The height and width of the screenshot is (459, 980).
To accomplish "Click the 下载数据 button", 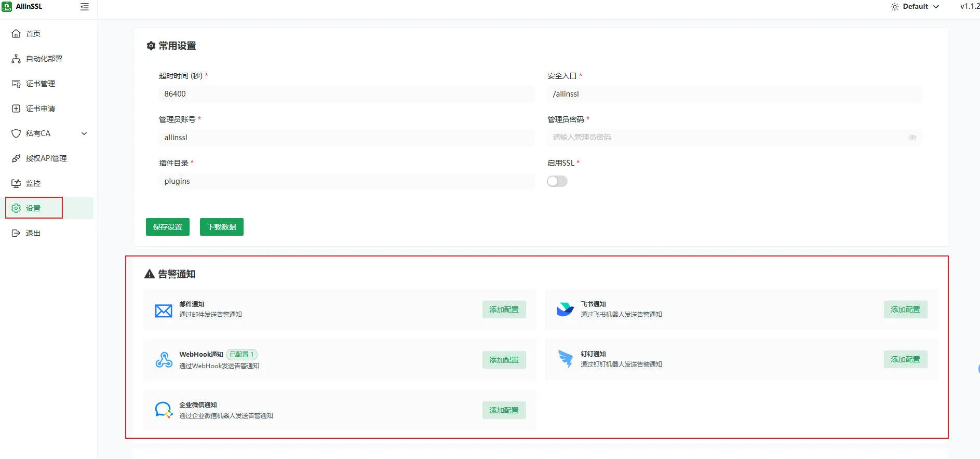I will click(222, 227).
